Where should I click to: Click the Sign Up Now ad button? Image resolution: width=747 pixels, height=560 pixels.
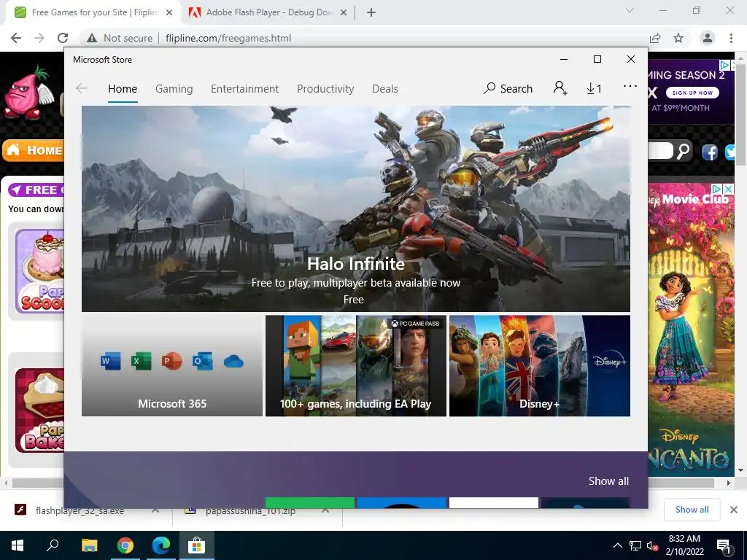pos(692,93)
